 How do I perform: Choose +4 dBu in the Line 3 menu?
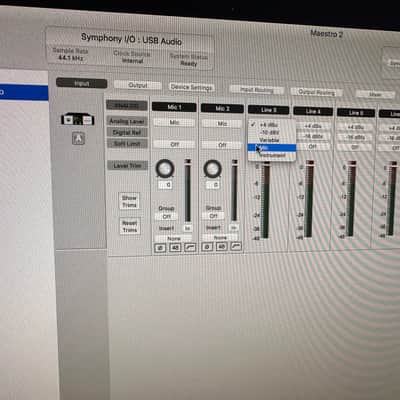pos(272,125)
